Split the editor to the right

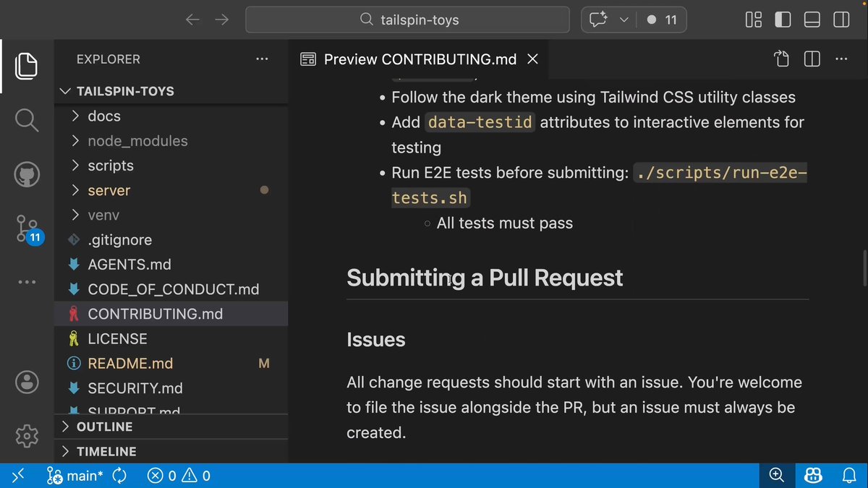point(812,59)
